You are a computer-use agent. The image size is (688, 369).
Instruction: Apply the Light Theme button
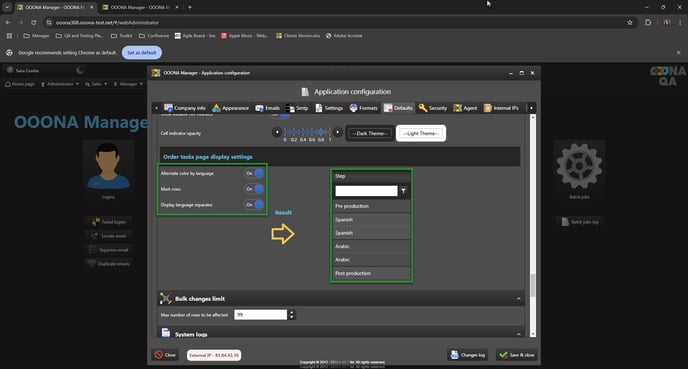(421, 133)
